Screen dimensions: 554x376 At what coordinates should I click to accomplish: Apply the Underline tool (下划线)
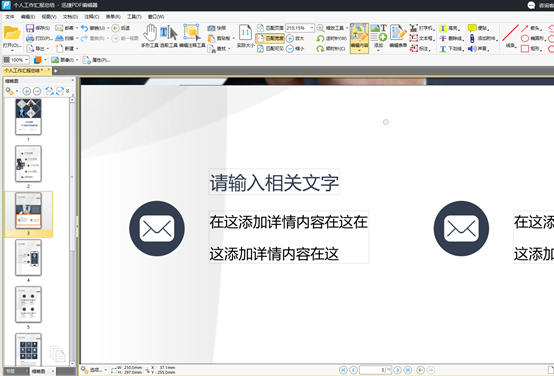[452, 48]
